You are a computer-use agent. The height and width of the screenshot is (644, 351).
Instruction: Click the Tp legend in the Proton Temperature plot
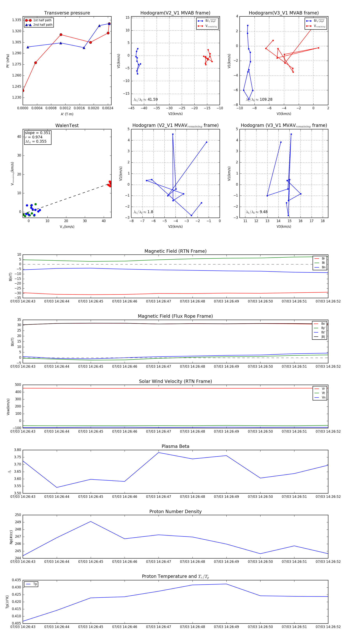click(x=31, y=584)
